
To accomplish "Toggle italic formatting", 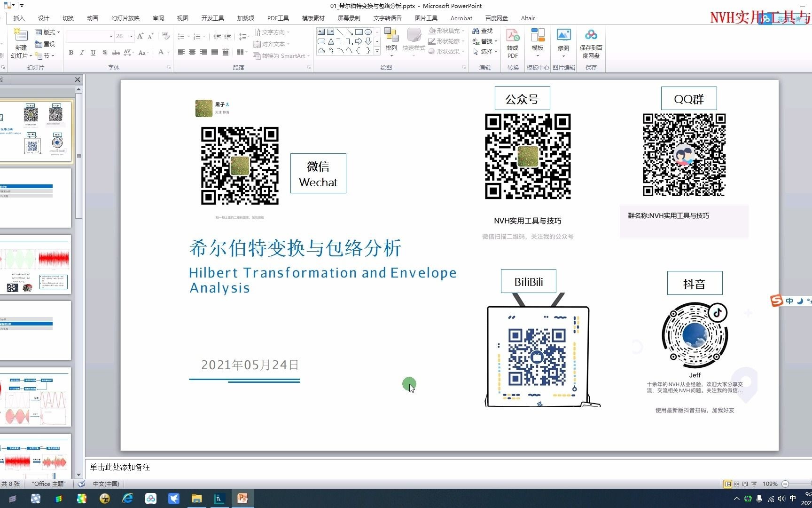I will point(82,52).
